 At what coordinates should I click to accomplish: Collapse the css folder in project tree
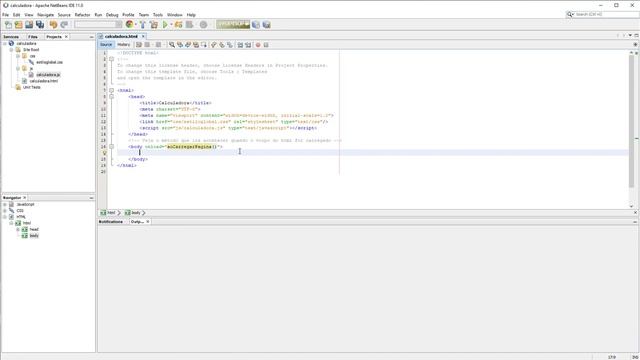click(18, 56)
